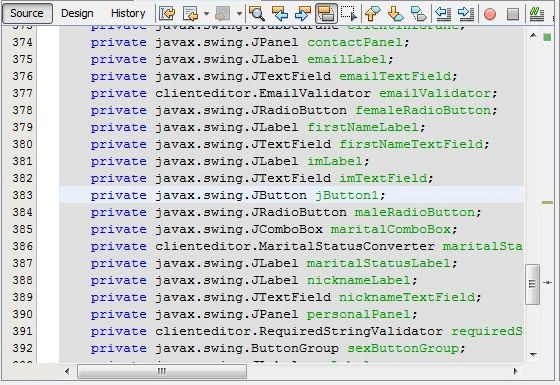Click the emailTextField variable name
This screenshot has height=385, width=560.
click(395, 76)
